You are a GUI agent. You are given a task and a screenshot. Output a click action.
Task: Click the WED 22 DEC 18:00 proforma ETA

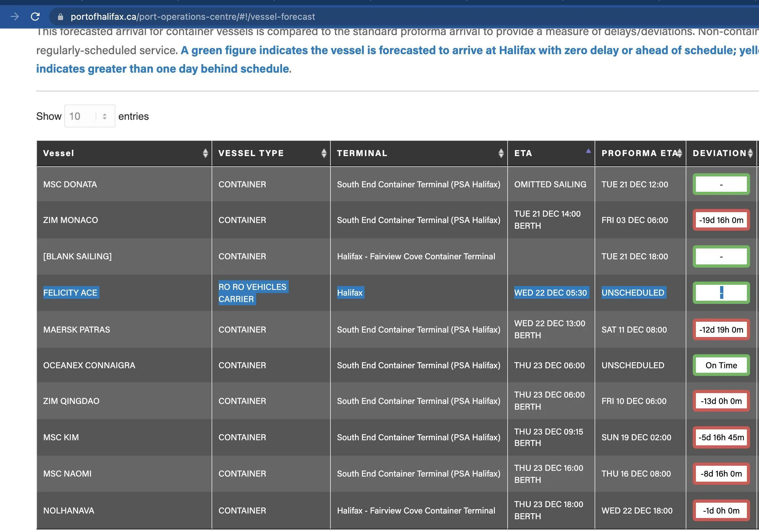637,511
